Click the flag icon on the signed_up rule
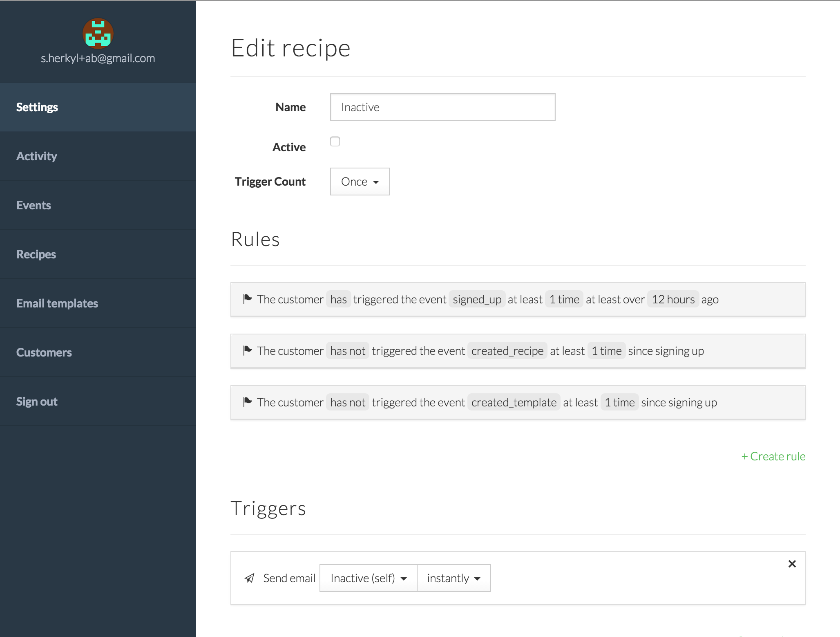Image resolution: width=840 pixels, height=637 pixels. tap(247, 299)
